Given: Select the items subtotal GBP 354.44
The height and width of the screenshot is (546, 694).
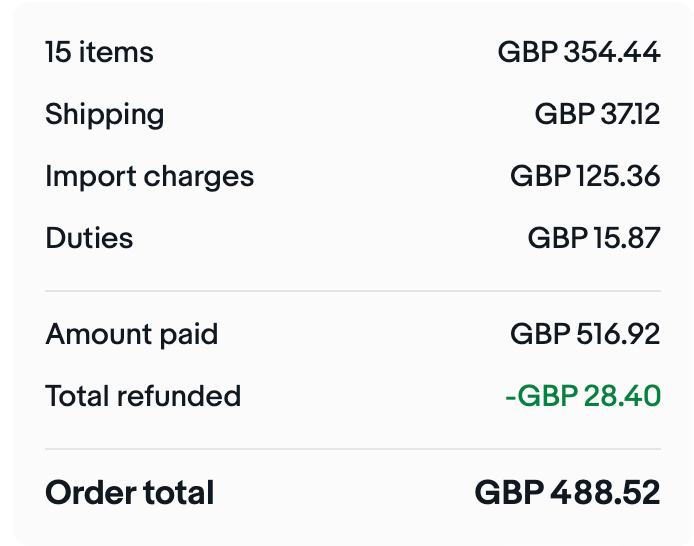Looking at the screenshot, I should click(579, 52).
